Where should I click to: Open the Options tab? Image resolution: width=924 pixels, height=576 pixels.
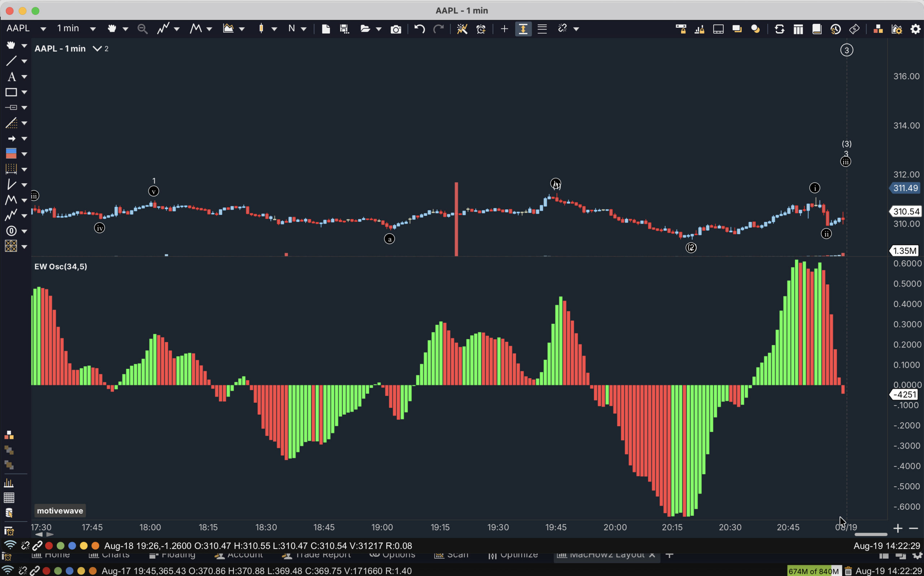pyautogui.click(x=392, y=555)
